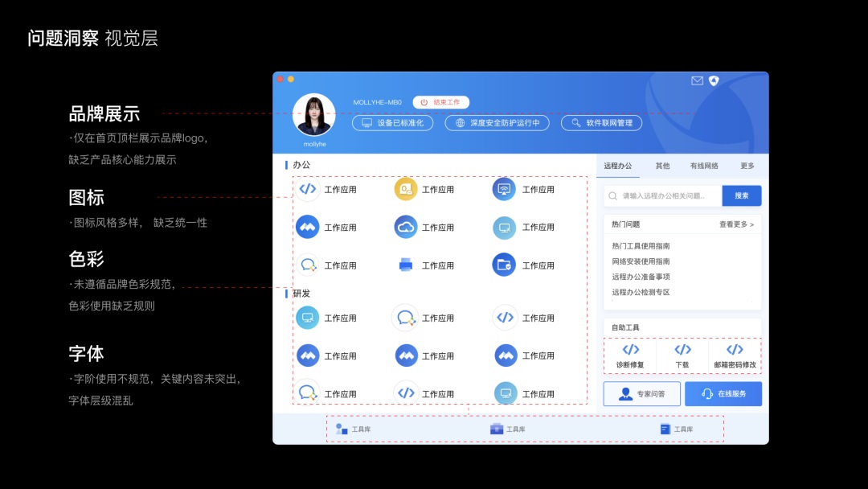This screenshot has width=868, height=489.
Task: Switch to the 有线网络 tab
Action: 704,166
